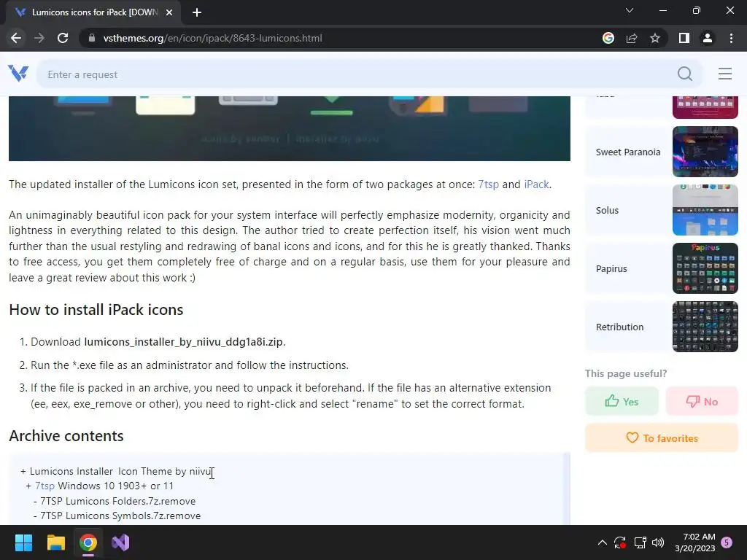Image resolution: width=747 pixels, height=560 pixels.
Task: Open Google icon in address bar
Action: 608,38
